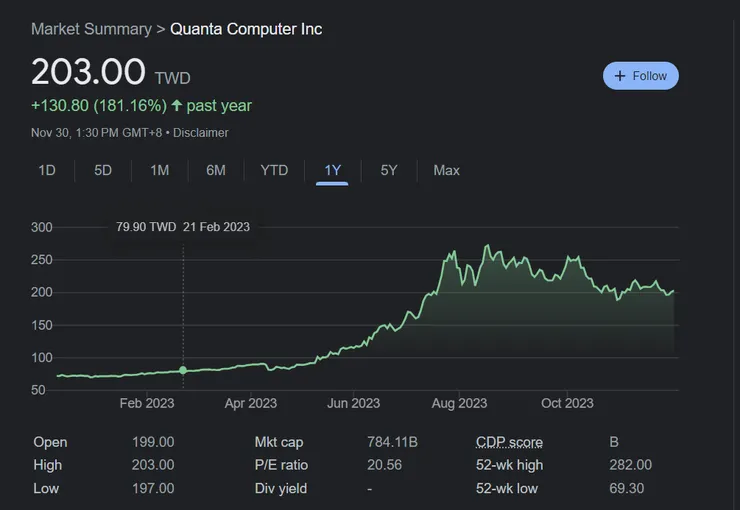Click the green up arrow next to past year

click(177, 106)
